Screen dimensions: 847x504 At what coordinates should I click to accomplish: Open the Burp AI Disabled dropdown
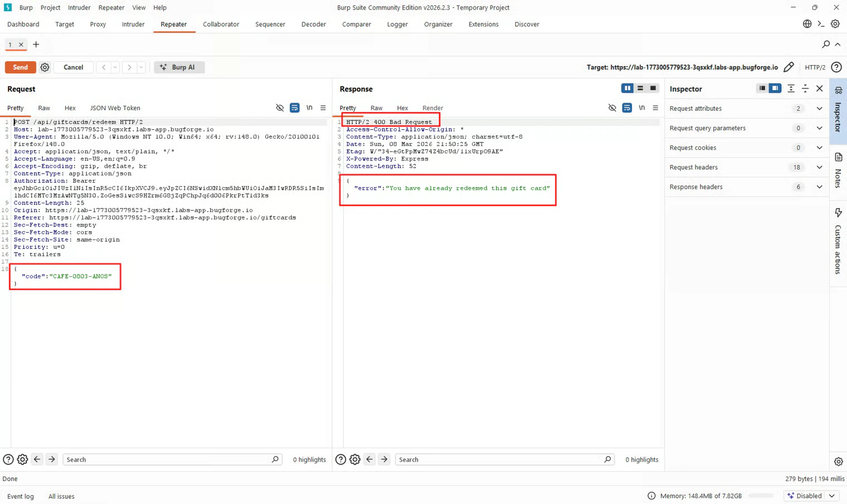click(x=811, y=496)
